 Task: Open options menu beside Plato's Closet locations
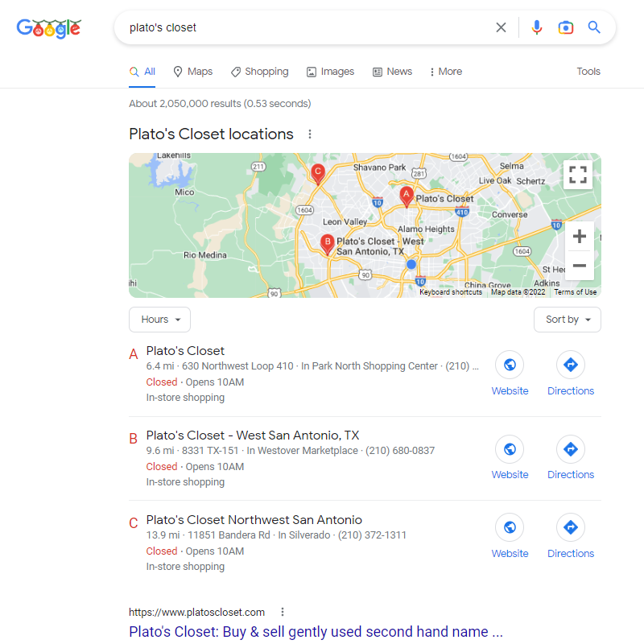pyautogui.click(x=310, y=134)
